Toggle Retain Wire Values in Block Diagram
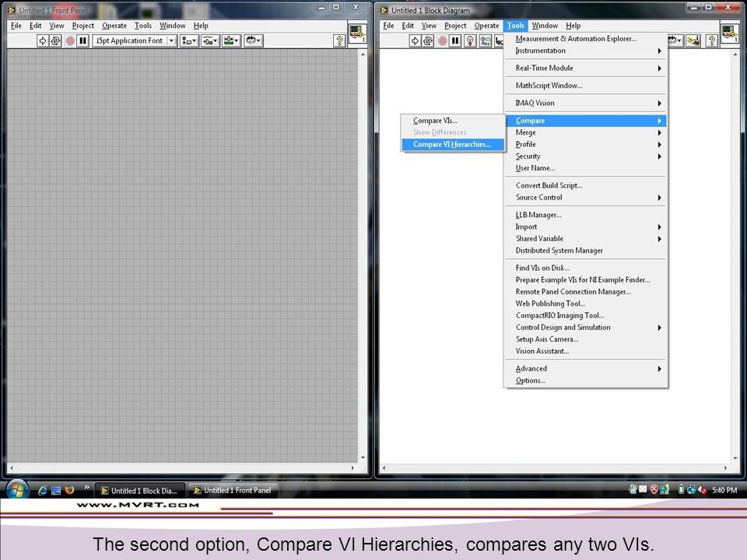This screenshot has width=747, height=560. click(485, 41)
